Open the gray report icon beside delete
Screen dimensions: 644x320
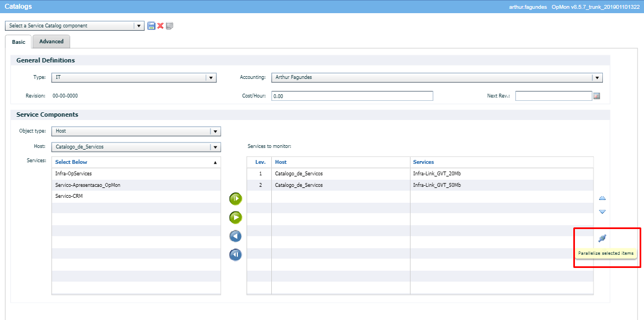click(x=169, y=25)
